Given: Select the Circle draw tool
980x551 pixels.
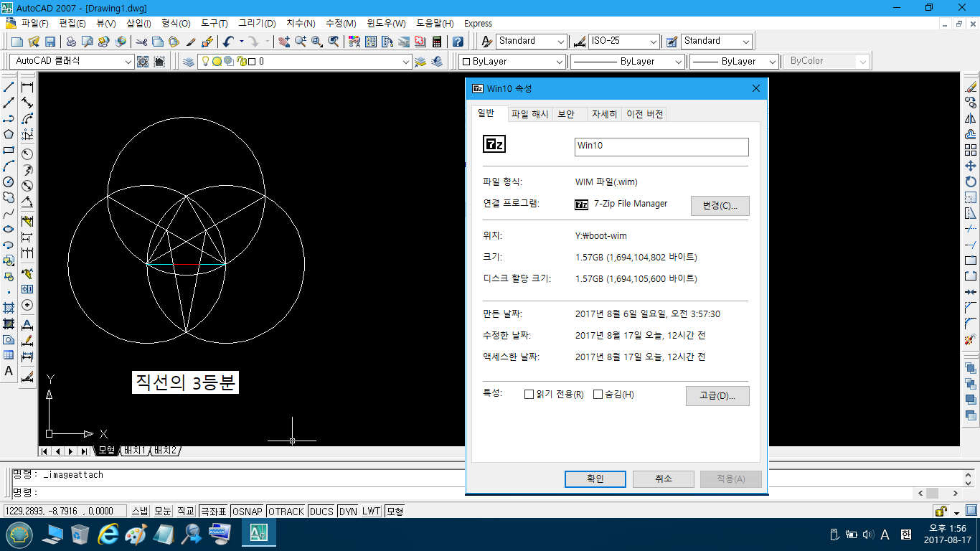Looking at the screenshot, I should (x=9, y=182).
